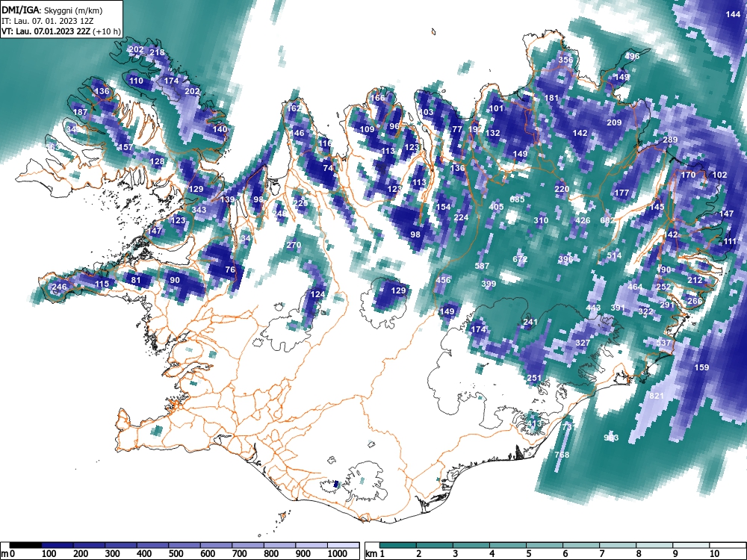The height and width of the screenshot is (560, 747).
Task: Click the 5 label on km legend
Action: pyautogui.click(x=528, y=554)
